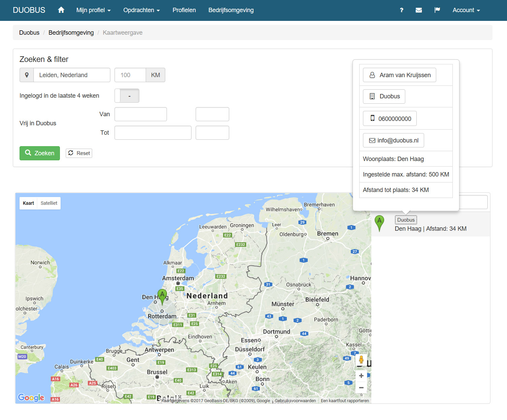The image size is (507, 420).
Task: Focus the Tot date input field
Action: (x=153, y=133)
